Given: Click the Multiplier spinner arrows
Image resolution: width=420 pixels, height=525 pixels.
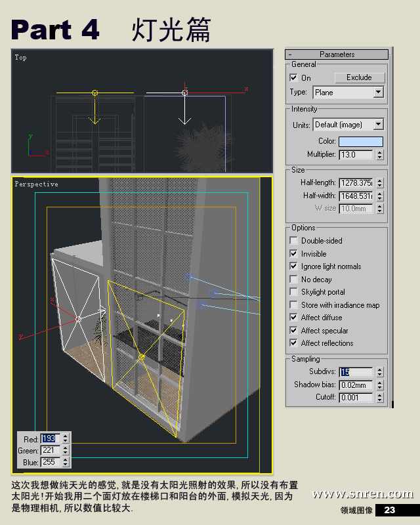Looking at the screenshot, I should coord(379,155).
